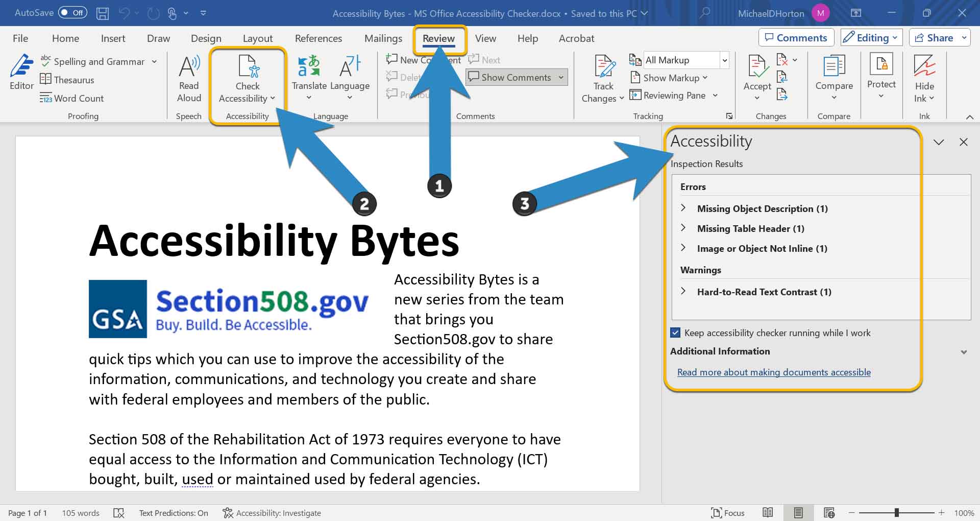Switch to Print Layout view
Image resolution: width=980 pixels, height=521 pixels.
798,512
